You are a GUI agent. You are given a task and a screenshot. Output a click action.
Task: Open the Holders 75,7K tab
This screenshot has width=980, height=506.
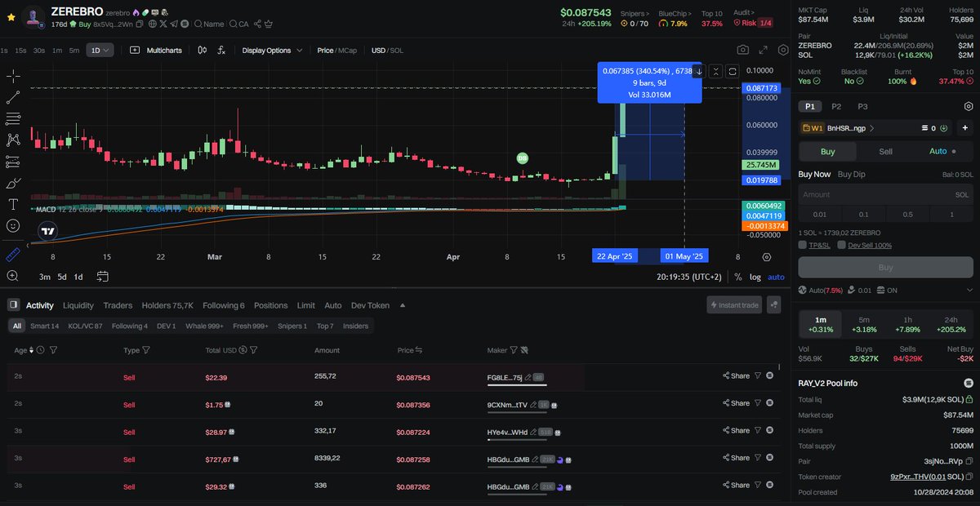[x=167, y=305]
